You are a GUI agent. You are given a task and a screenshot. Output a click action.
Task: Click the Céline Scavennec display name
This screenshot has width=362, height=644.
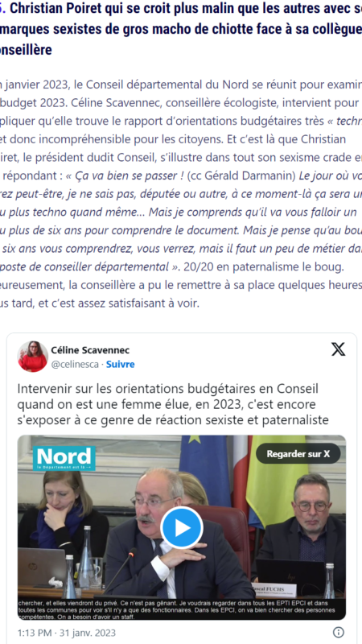90,350
